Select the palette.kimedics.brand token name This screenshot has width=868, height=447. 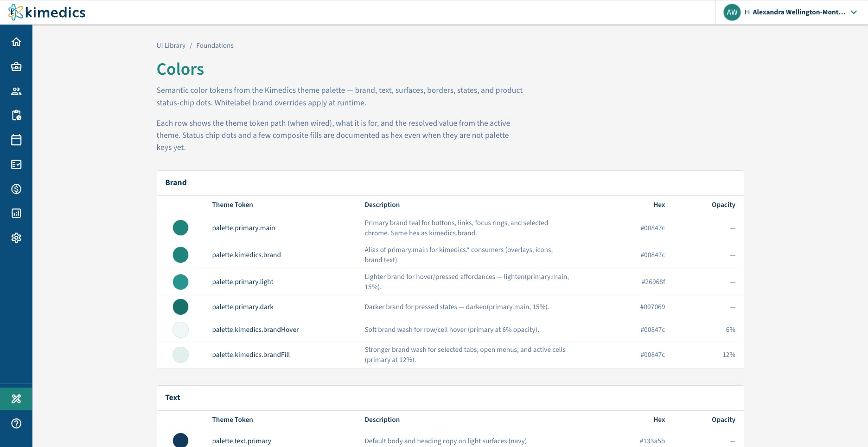[x=247, y=255]
